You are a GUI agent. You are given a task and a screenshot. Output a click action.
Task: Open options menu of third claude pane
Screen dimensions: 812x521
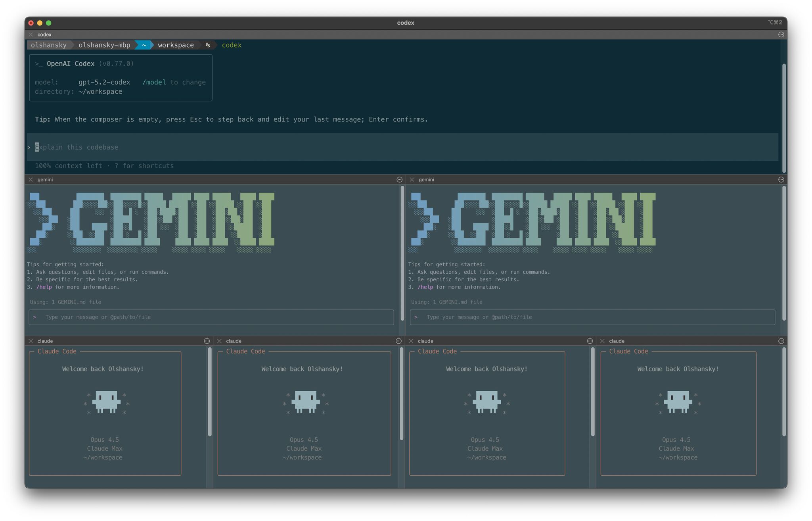click(x=590, y=341)
